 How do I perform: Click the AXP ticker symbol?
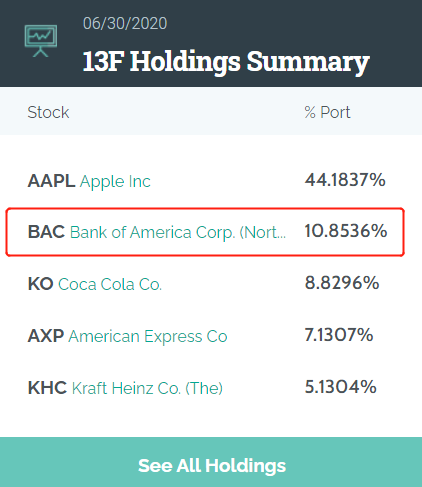(46, 336)
